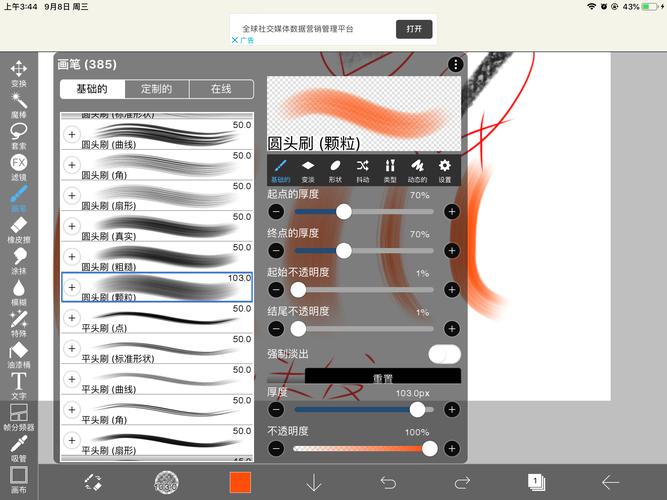Switch to the 定制的 brush tab
Viewport: 667px width, 500px height.
(x=156, y=89)
